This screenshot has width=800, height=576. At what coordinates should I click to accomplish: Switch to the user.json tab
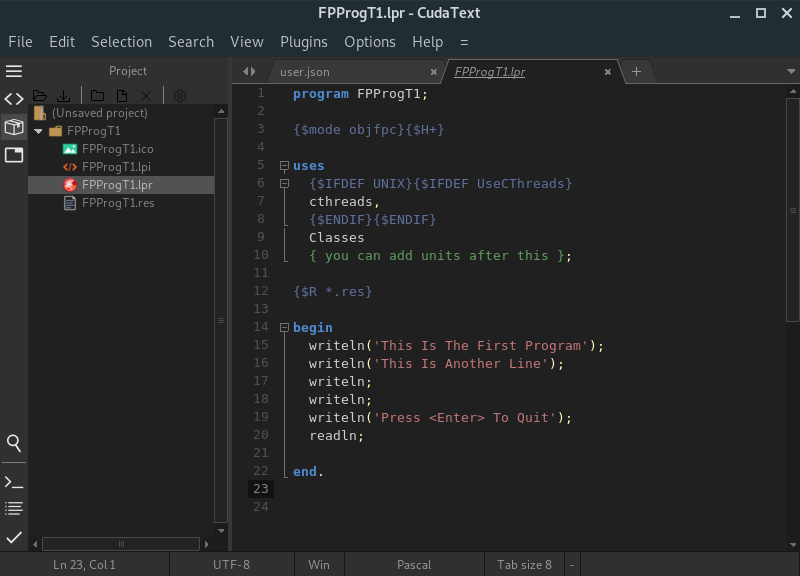[305, 71]
